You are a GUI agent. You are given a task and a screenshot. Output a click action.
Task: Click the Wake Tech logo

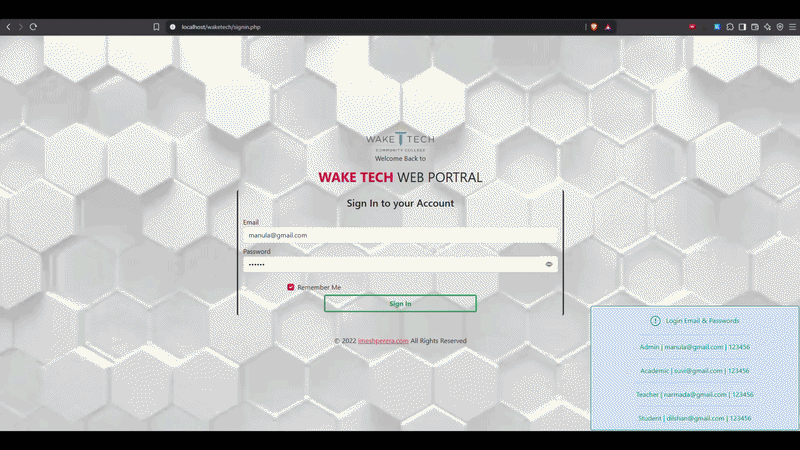coord(401,142)
